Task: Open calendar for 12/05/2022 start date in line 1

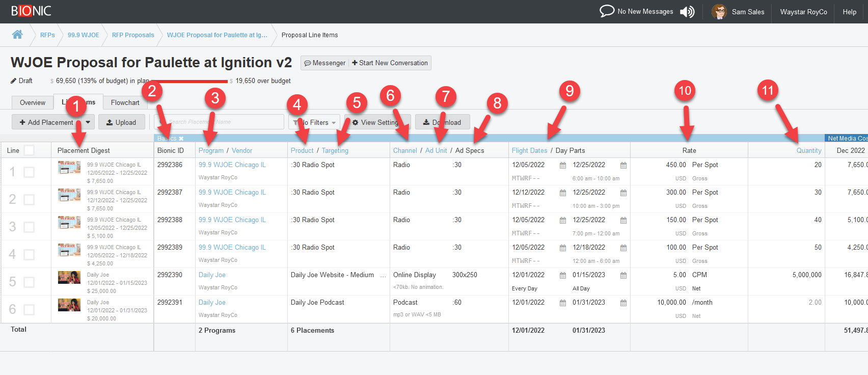Action: (563, 166)
